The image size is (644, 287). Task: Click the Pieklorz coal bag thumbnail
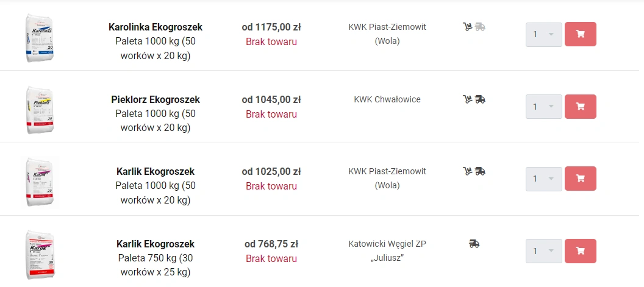click(40, 110)
